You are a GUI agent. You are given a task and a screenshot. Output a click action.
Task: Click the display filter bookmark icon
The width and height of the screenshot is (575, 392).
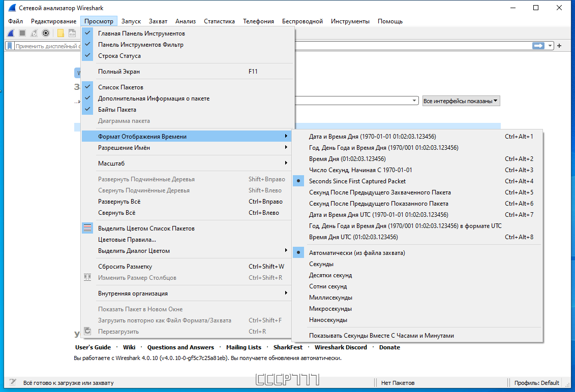10,46
